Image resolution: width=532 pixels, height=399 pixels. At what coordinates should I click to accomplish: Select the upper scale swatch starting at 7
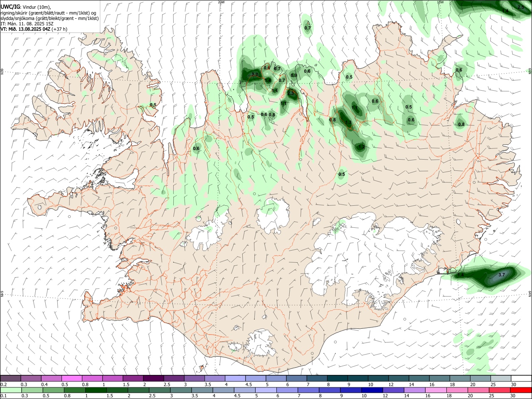(317, 378)
